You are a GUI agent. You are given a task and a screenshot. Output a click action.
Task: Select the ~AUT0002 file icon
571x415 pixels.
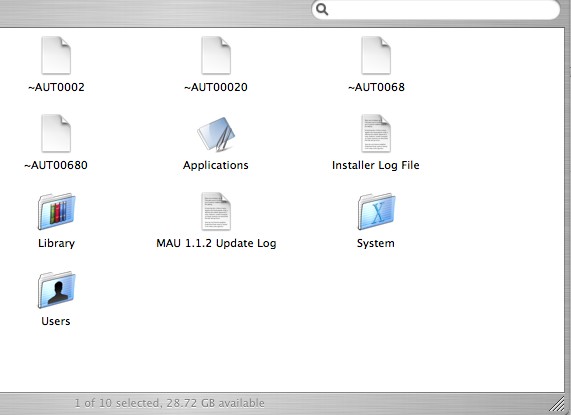click(x=56, y=55)
